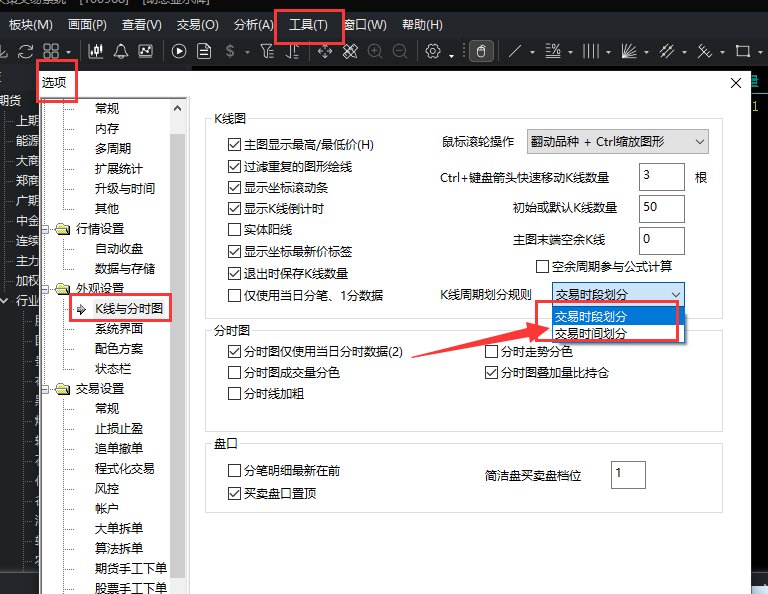Open 鼠标滚轮操作 dropdown
768x594 pixels.
coord(618,142)
